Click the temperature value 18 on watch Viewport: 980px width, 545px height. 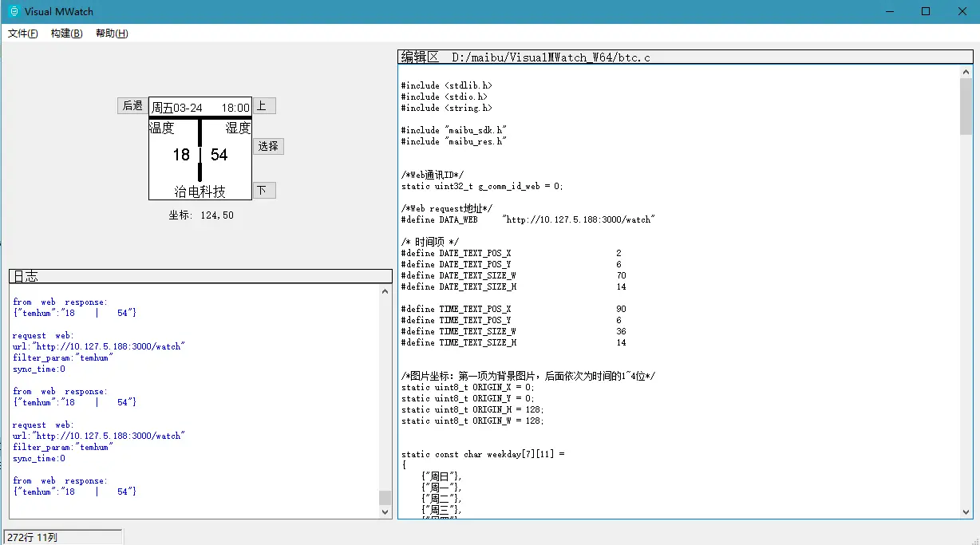click(181, 155)
